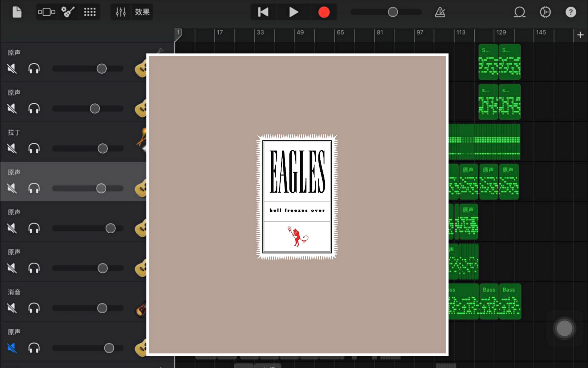Start playback with Play button

(294, 12)
